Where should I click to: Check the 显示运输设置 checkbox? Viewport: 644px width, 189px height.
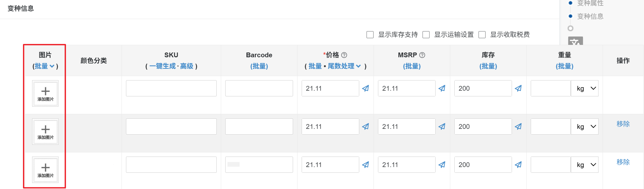pyautogui.click(x=426, y=35)
